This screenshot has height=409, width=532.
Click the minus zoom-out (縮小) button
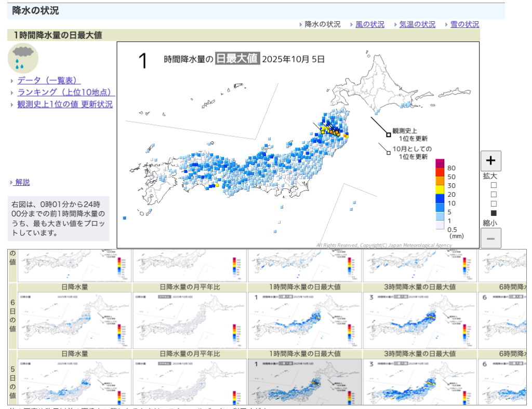[x=490, y=238]
